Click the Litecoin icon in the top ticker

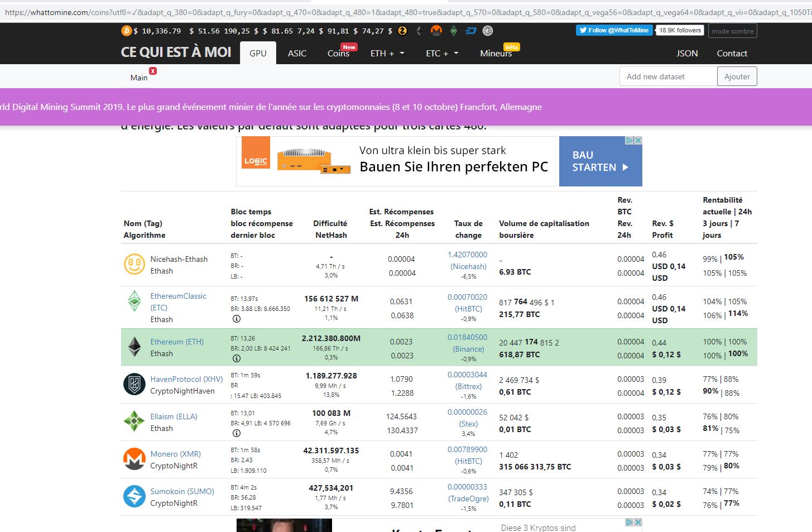click(488, 31)
